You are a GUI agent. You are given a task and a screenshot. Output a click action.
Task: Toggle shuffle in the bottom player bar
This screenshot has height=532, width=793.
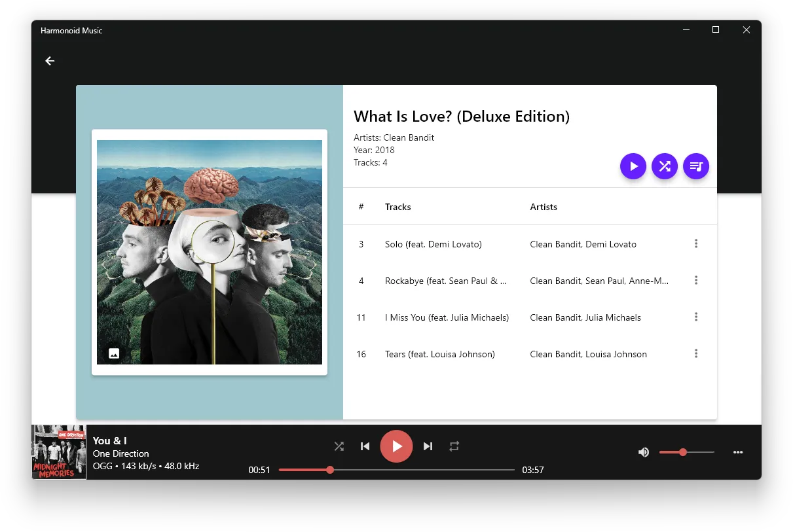tap(339, 446)
